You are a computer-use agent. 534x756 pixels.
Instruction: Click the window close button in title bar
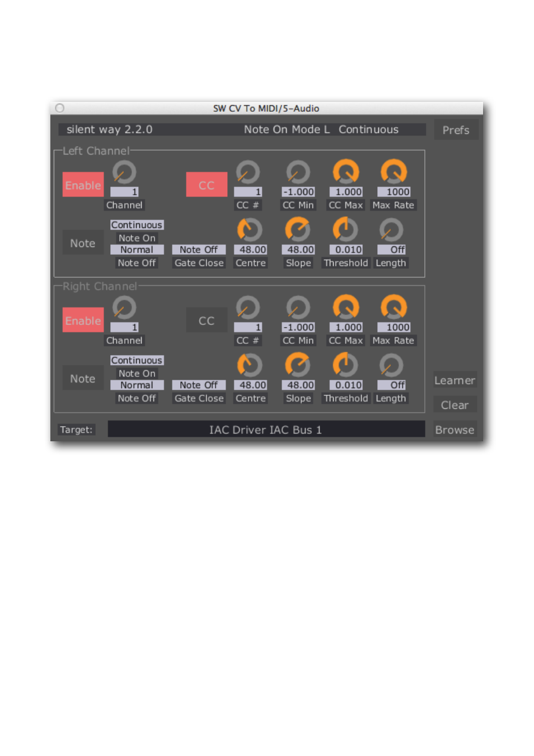click(x=60, y=108)
